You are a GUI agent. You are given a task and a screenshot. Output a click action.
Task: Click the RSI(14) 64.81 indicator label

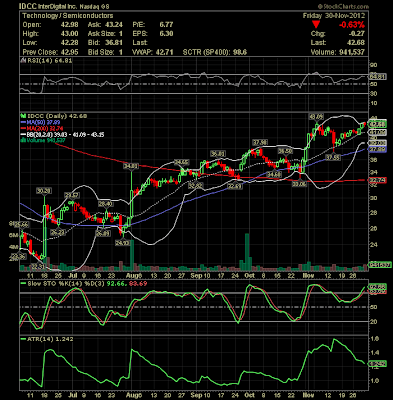pos(49,61)
